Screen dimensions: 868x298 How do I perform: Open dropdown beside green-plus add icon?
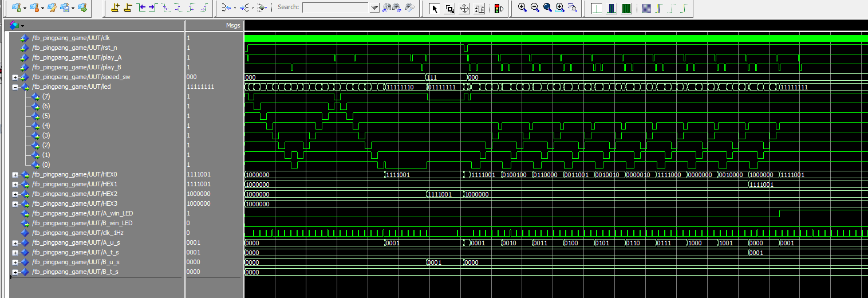tap(25, 8)
